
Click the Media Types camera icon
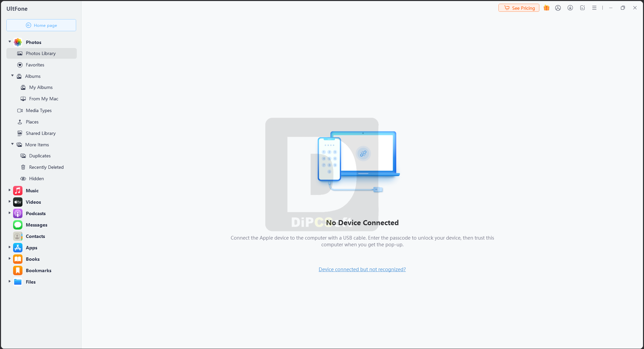click(x=20, y=110)
